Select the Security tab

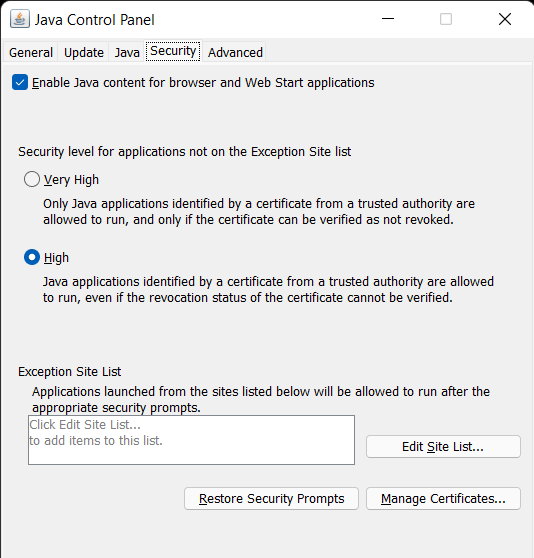[x=173, y=51]
